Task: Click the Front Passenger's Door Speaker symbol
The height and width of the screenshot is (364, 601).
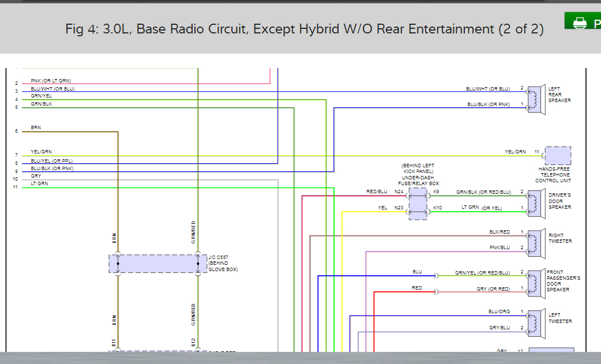Action: pos(536,284)
